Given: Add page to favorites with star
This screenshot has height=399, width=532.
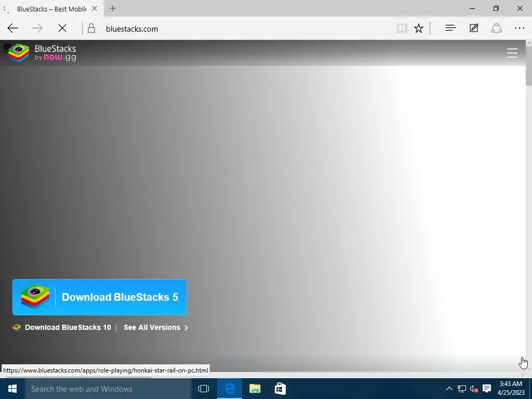Looking at the screenshot, I should coord(419,28).
